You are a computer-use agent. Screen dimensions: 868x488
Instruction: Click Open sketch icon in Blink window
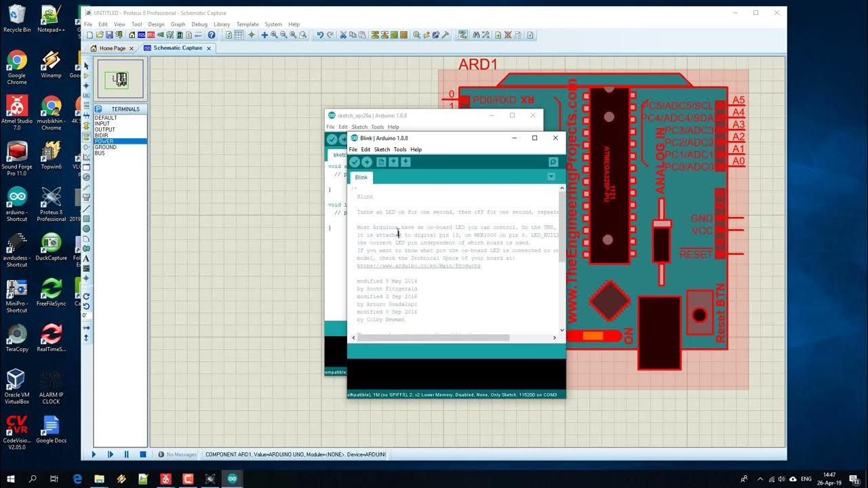click(x=393, y=162)
